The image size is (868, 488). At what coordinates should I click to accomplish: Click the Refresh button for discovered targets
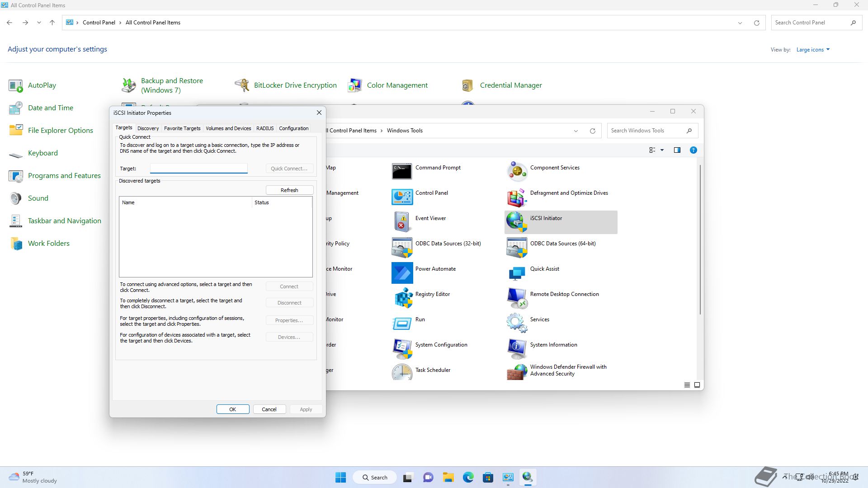click(x=289, y=190)
